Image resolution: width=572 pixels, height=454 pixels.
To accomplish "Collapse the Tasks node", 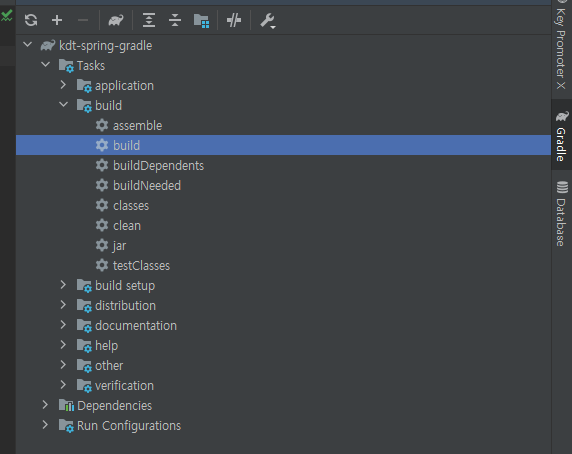I will pyautogui.click(x=46, y=65).
